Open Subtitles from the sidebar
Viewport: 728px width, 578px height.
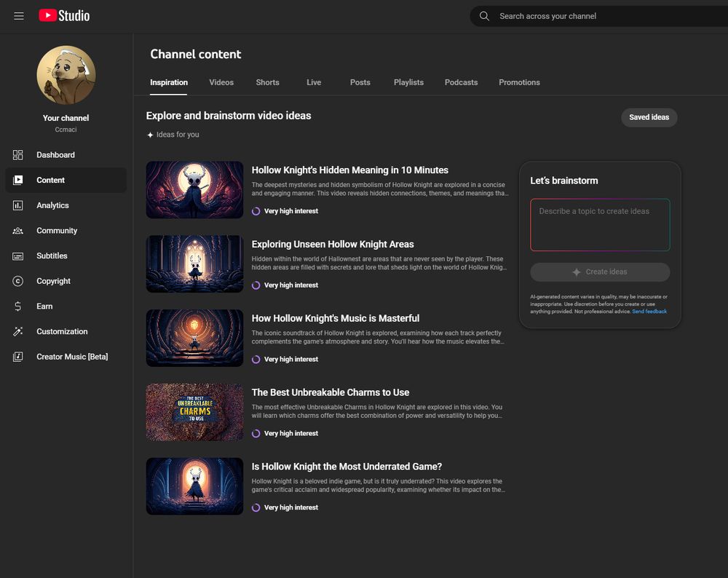[x=66, y=256]
